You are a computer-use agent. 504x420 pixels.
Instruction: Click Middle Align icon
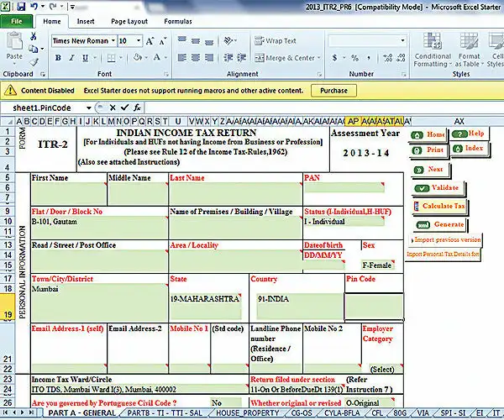coord(196,40)
